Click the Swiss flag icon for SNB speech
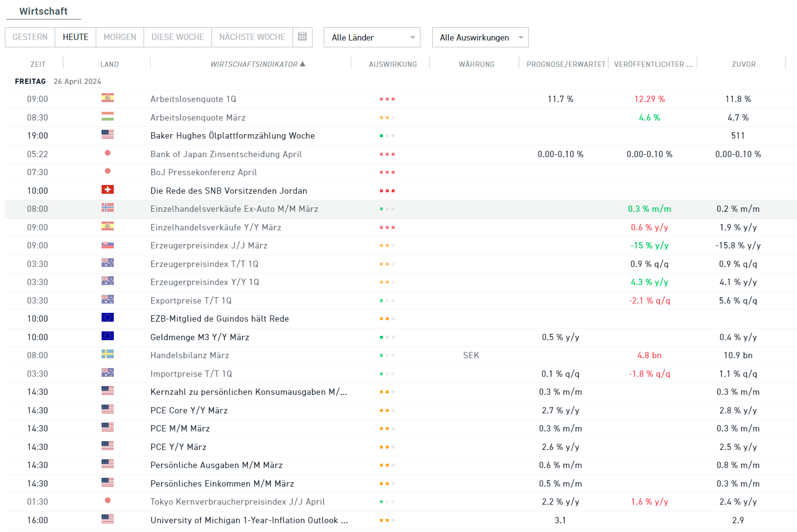The height and width of the screenshot is (532, 797). tap(107, 190)
